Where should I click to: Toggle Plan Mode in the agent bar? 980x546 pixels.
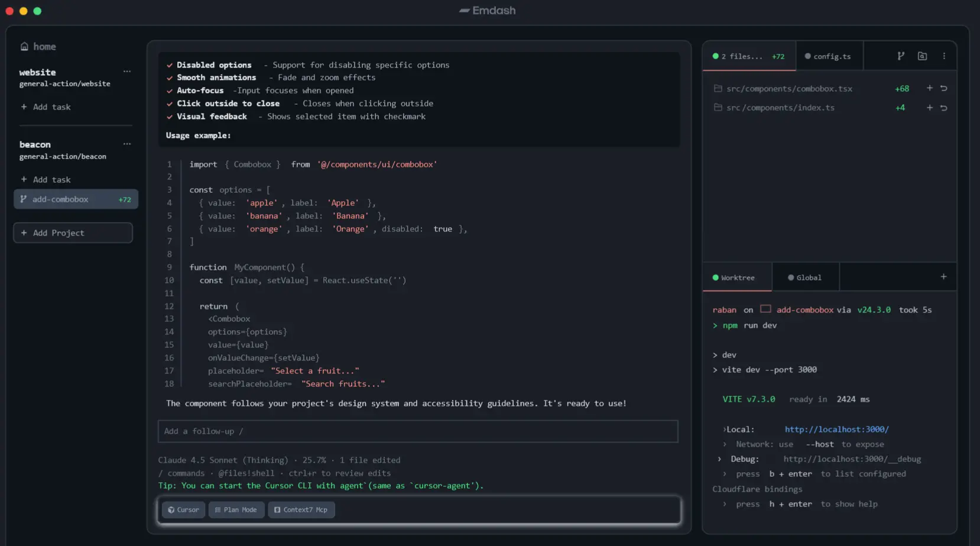(236, 509)
